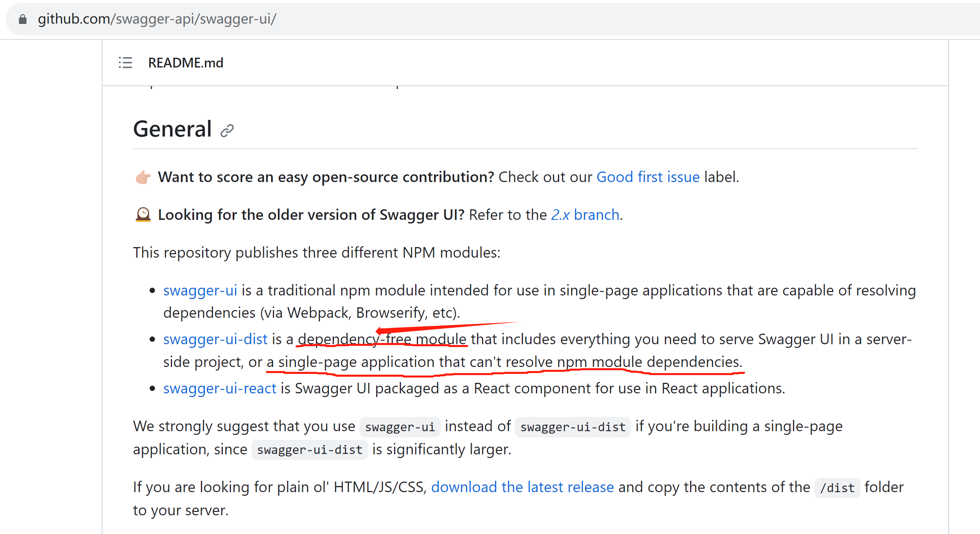Click the inline code swagger-ui-dist after 'application, since'
This screenshot has height=534, width=980.
point(309,449)
